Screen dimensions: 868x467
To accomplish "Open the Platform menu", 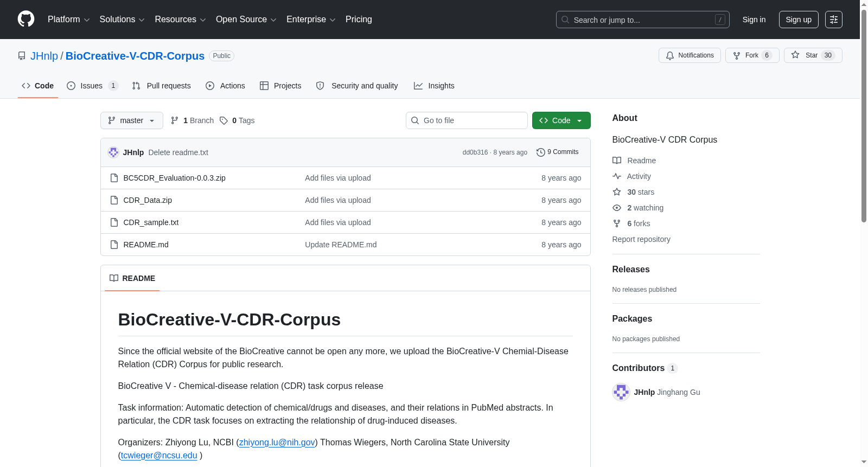I will (x=69, y=20).
